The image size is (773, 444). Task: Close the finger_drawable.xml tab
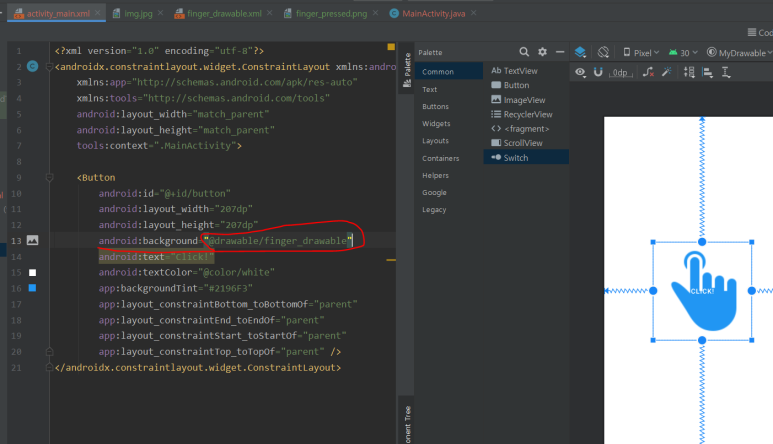[x=269, y=13]
